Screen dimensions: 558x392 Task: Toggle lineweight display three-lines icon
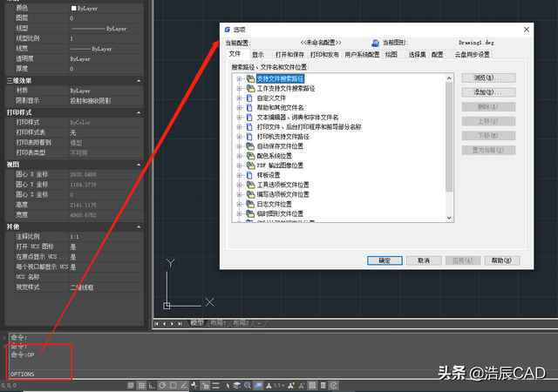pyautogui.click(x=215, y=385)
